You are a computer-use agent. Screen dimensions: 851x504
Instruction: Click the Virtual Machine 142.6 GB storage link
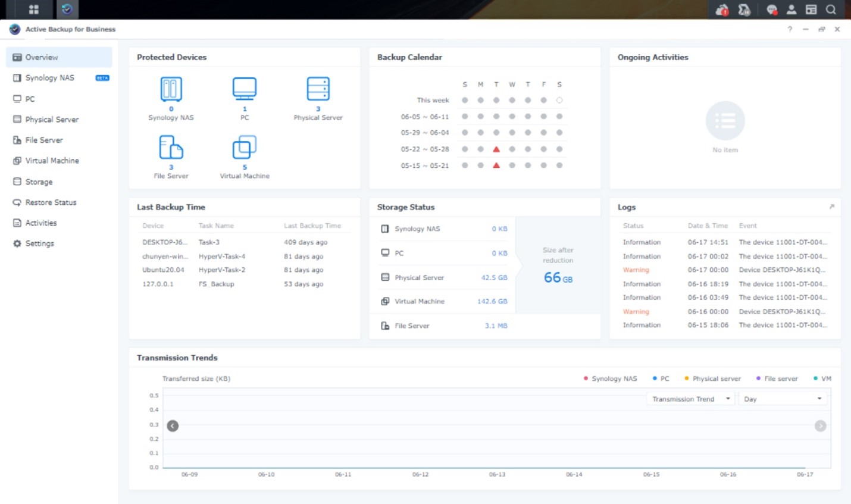(x=492, y=301)
